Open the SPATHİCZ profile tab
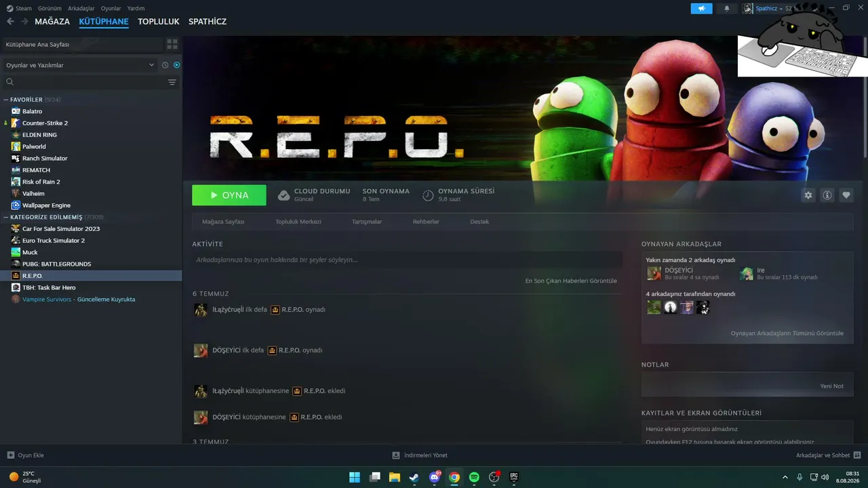 [x=208, y=22]
